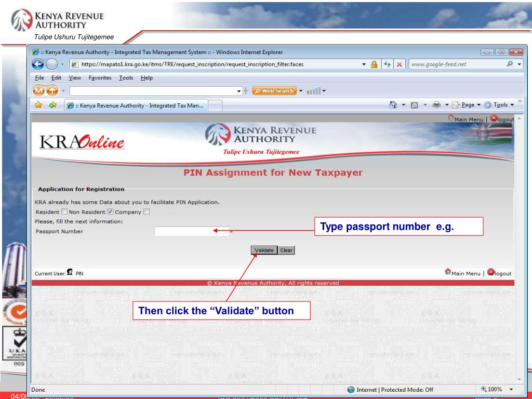The width and height of the screenshot is (532, 399).
Task: Open a new blank tab
Action: [x=215, y=106]
